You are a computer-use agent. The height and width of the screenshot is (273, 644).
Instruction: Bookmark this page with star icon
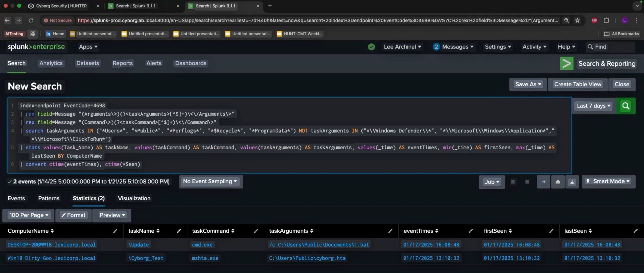pos(577,20)
